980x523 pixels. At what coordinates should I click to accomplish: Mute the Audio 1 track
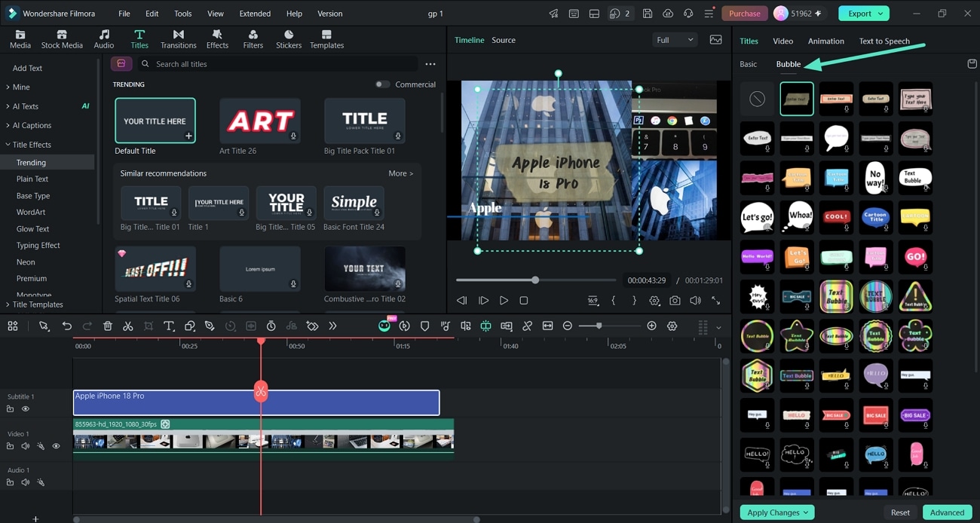pos(26,482)
